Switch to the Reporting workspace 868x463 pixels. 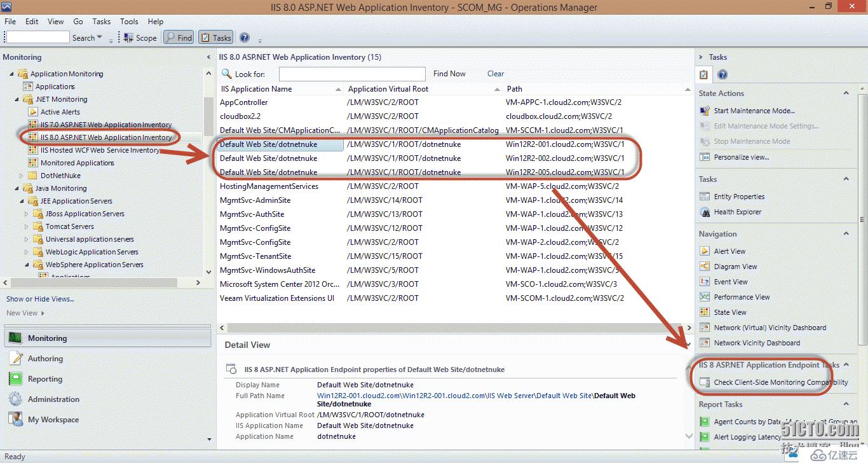107,379
